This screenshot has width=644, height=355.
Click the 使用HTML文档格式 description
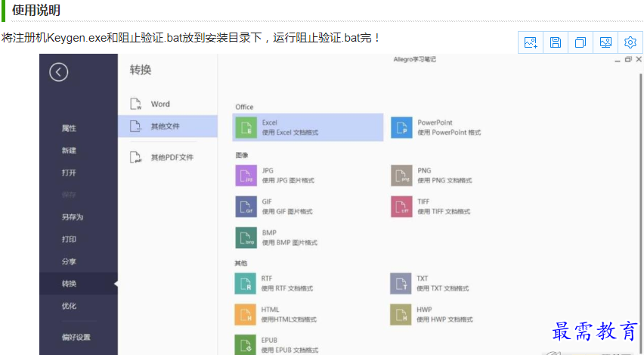click(289, 319)
